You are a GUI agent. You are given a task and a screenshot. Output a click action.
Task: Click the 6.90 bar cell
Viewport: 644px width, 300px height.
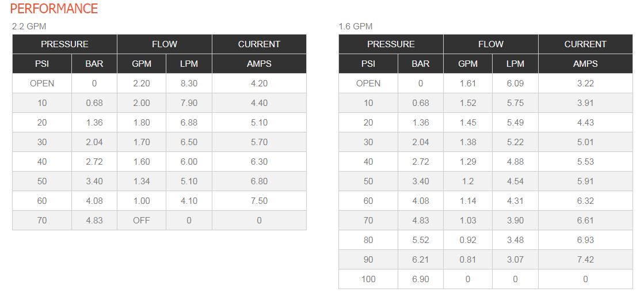421,279
